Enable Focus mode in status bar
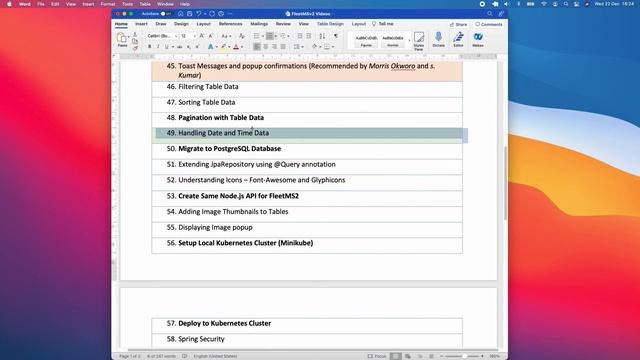 (377, 356)
